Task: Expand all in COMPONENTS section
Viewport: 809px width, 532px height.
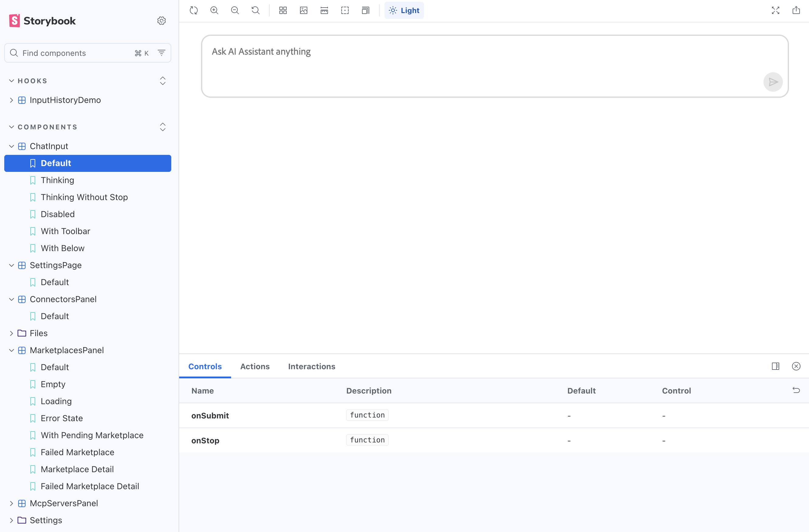Action: coord(163,127)
